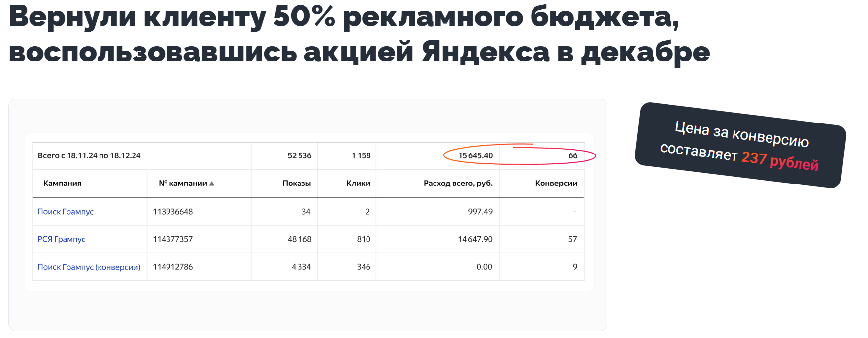Click the Цена за конверсию dark badge
The width and height of the screenshot is (868, 338).
click(740, 145)
